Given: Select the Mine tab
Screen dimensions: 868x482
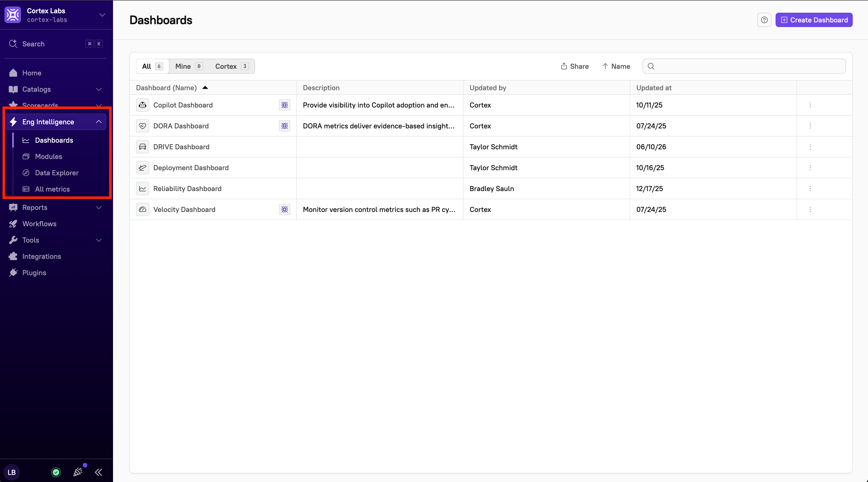Looking at the screenshot, I should point(189,66).
